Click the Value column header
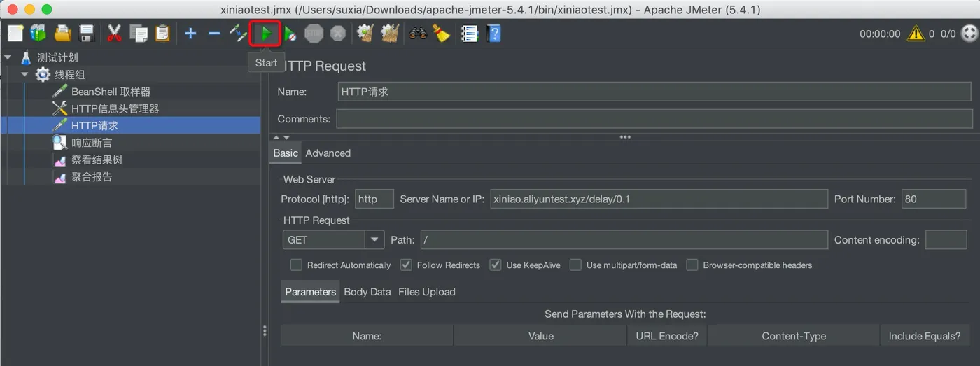980x366 pixels. (540, 336)
